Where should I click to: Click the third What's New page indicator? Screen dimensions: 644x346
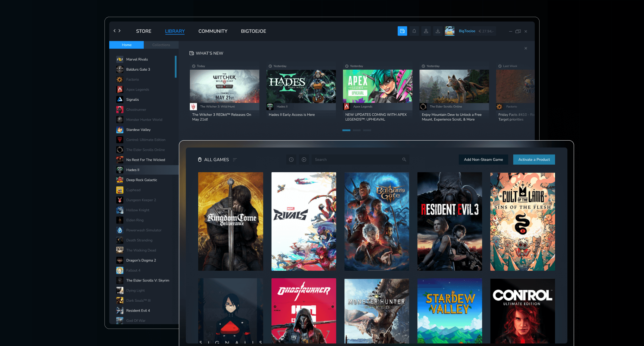(367, 130)
